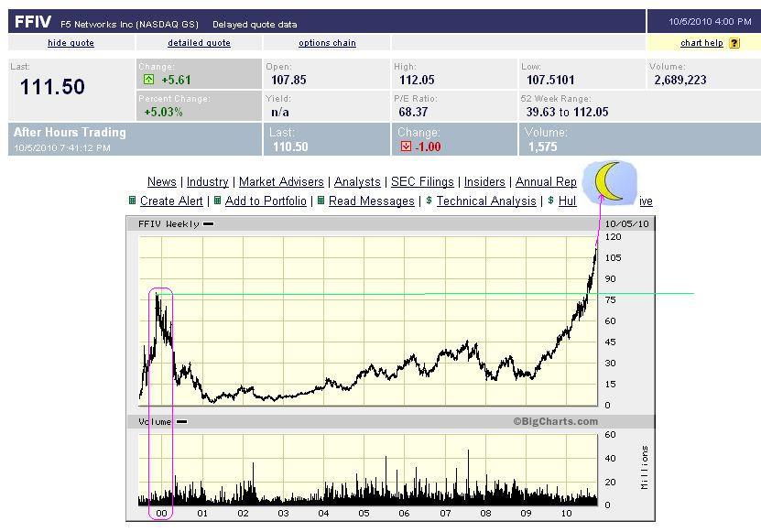
Task: Click the last price 111.50
Action: click(x=52, y=87)
